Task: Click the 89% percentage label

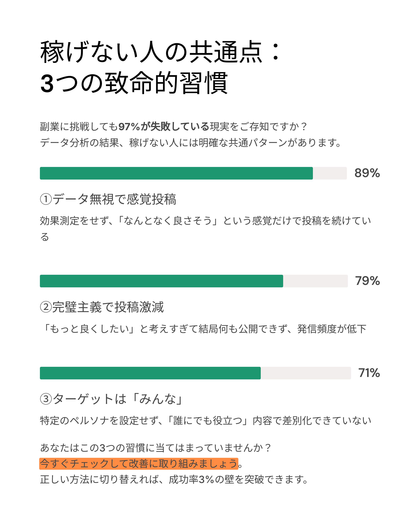Action: pos(367,173)
